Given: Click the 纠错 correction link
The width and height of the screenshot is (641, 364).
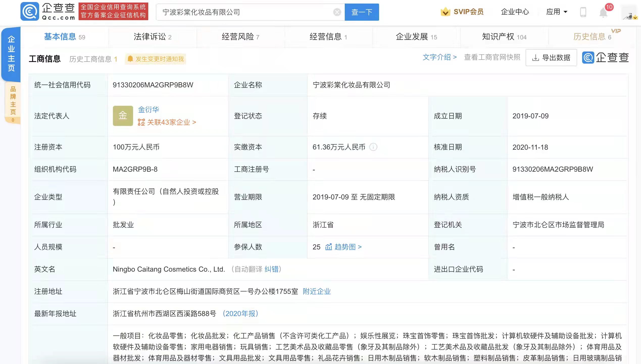Looking at the screenshot, I should [x=272, y=269].
